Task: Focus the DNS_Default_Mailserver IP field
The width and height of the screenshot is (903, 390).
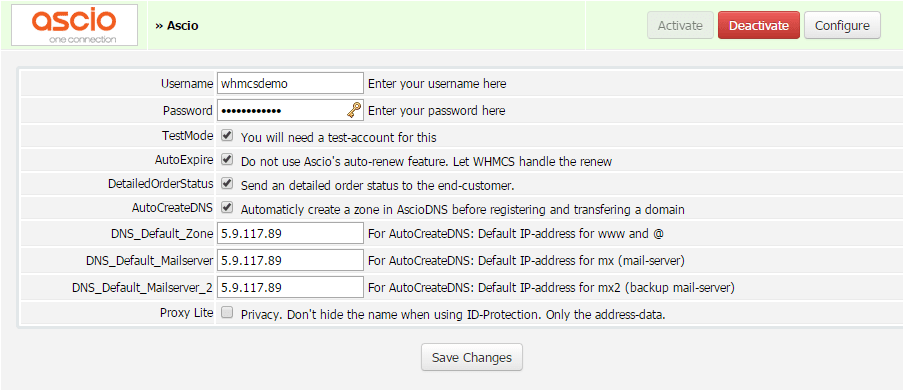Action: pos(290,260)
